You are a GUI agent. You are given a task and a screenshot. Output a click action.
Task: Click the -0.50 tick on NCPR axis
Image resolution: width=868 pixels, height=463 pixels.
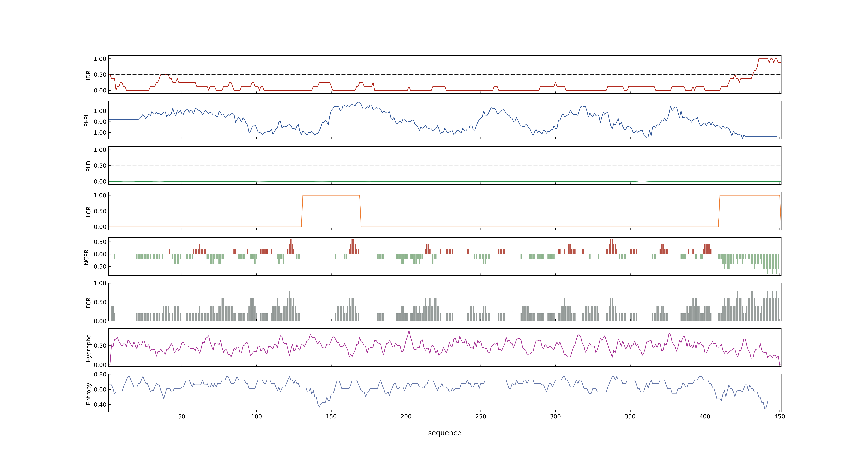[99, 267]
